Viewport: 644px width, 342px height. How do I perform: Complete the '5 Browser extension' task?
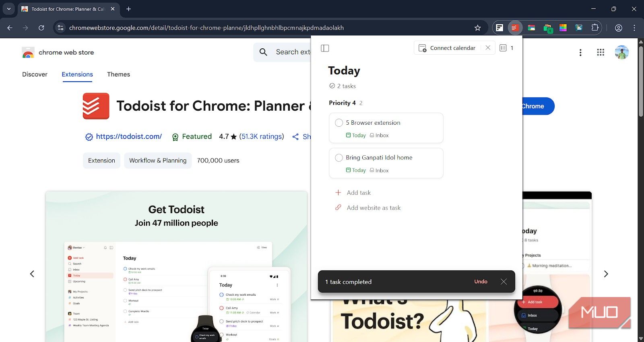pos(339,123)
